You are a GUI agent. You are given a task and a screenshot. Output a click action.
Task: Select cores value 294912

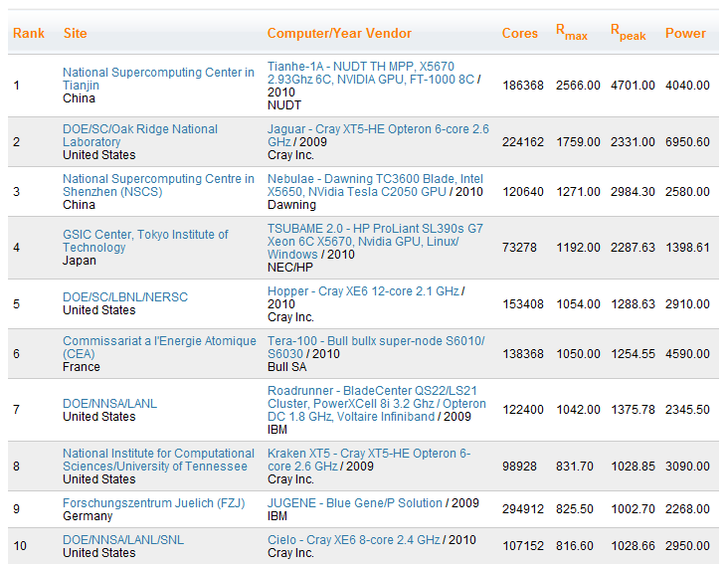[523, 509]
